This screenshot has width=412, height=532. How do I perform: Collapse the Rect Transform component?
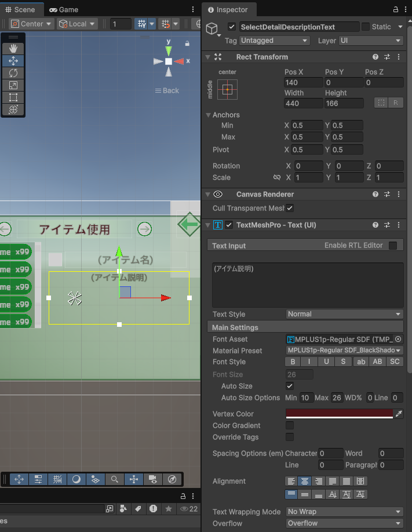207,57
